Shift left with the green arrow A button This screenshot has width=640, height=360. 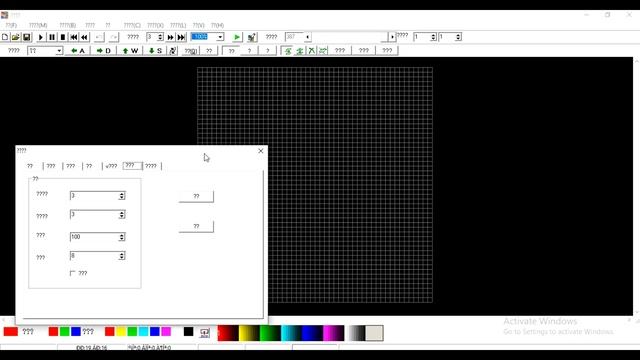78,51
